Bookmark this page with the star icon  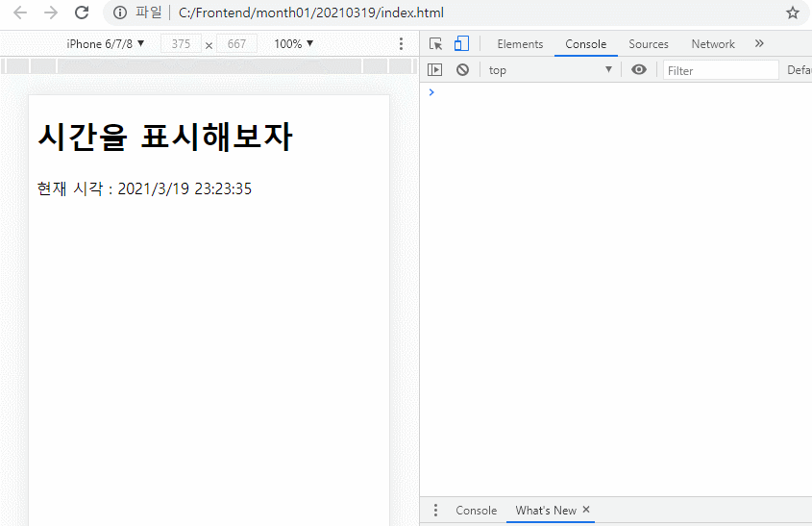tap(793, 13)
